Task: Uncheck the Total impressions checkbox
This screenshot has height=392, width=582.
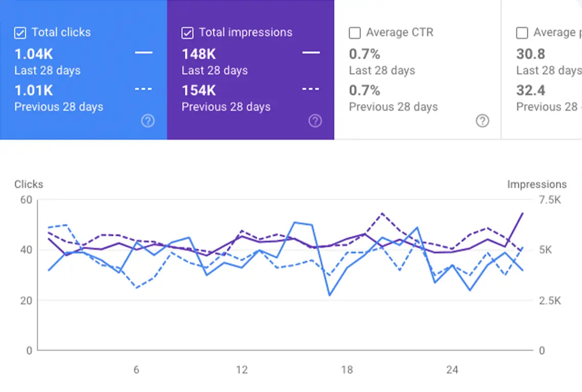Action: [187, 32]
